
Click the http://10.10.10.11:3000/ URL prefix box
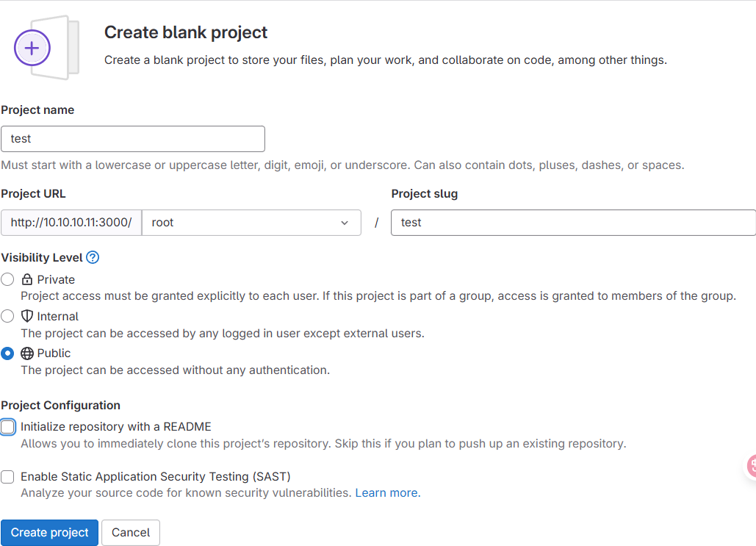click(x=71, y=223)
